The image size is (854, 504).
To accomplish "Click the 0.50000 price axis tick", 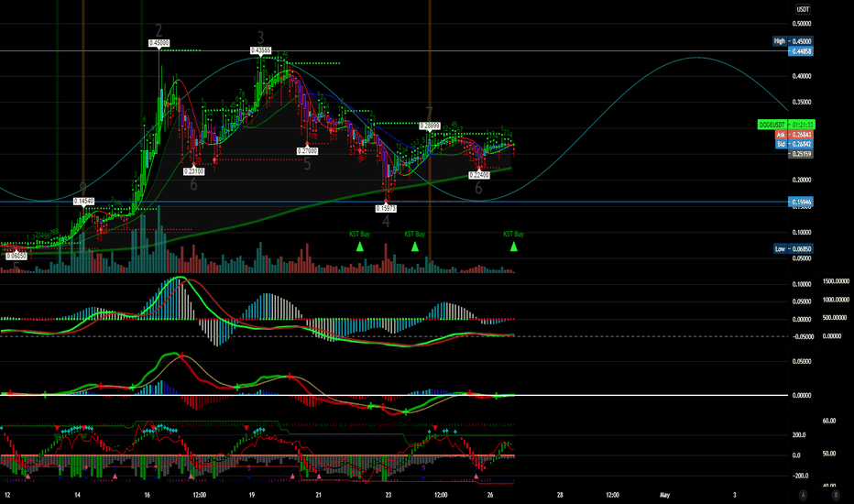I will (802, 24).
